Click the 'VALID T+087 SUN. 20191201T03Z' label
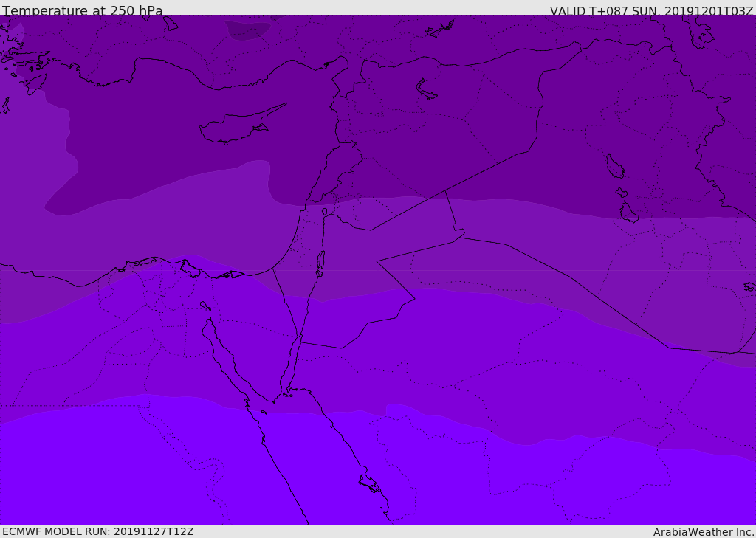 pyautogui.click(x=651, y=11)
